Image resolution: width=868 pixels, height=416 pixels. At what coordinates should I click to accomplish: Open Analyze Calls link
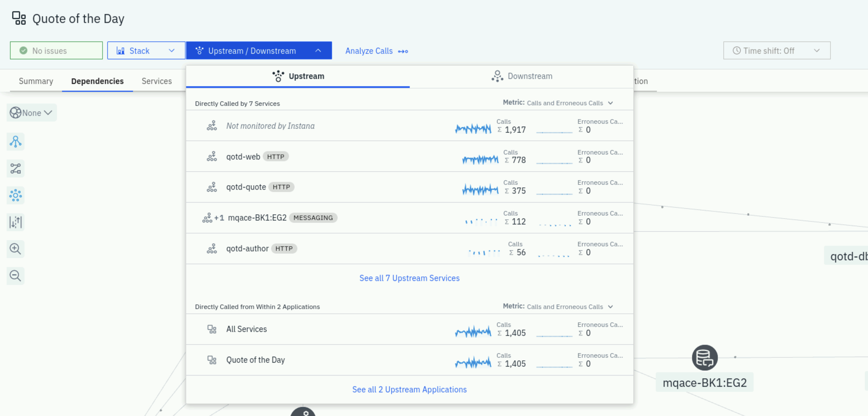[x=376, y=51]
